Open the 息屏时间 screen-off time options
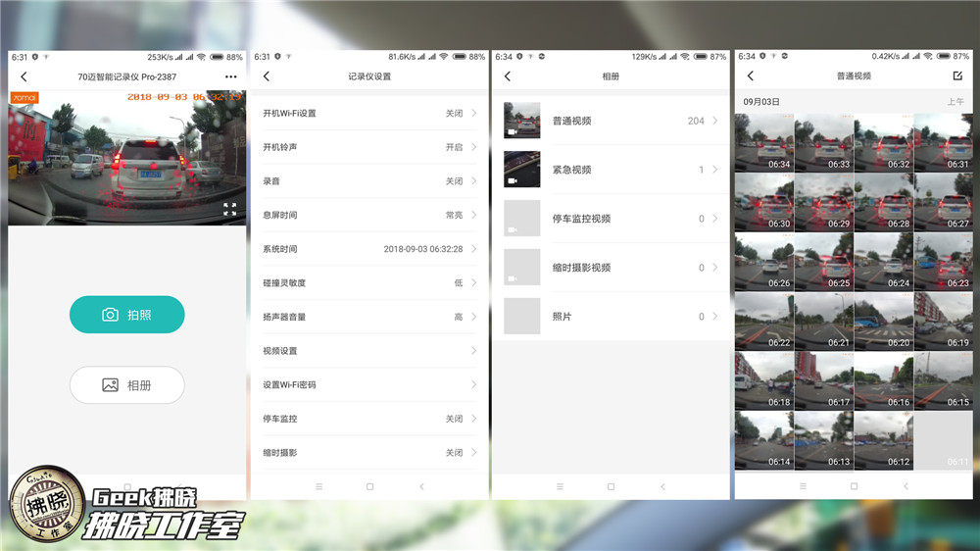The image size is (980, 551). point(368,215)
